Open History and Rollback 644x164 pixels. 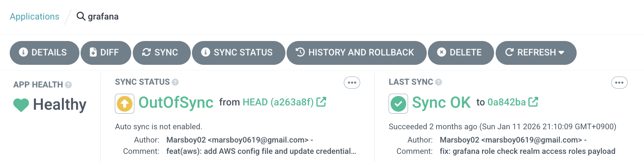[356, 53]
